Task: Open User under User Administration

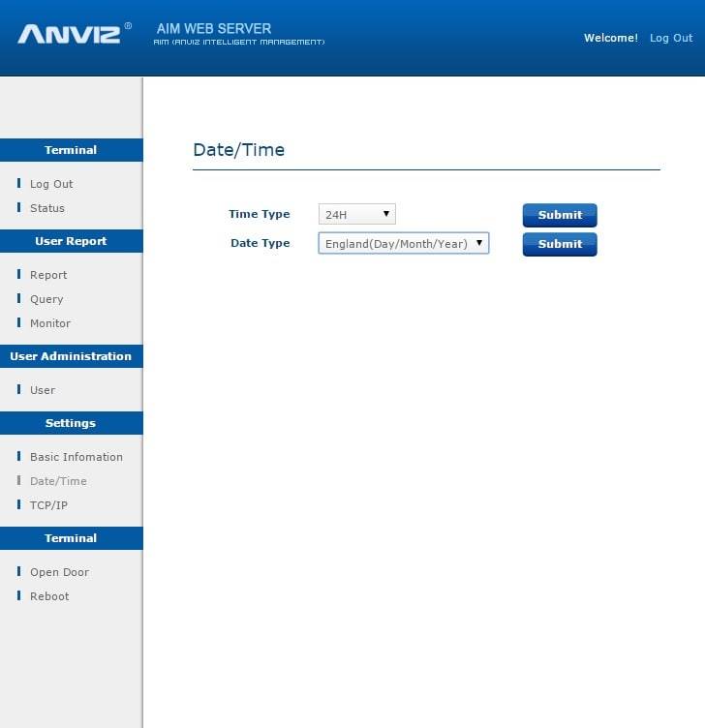Action: [x=43, y=390]
